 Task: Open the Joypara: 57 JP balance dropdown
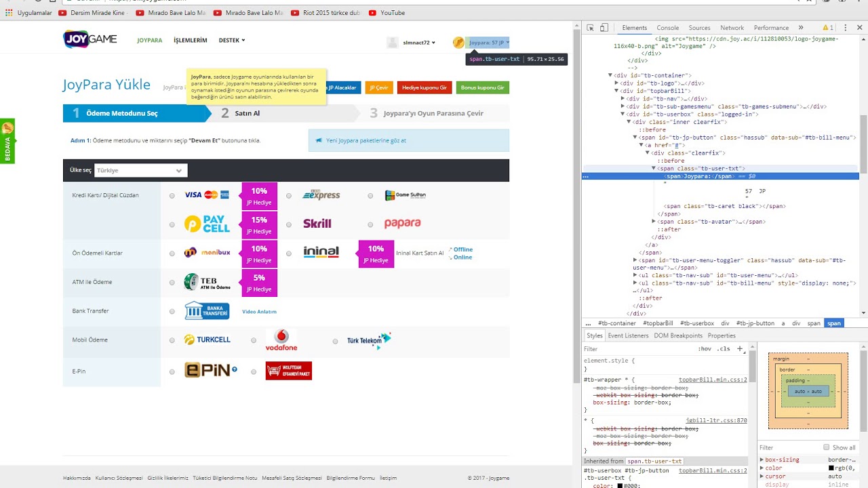pyautogui.click(x=488, y=43)
